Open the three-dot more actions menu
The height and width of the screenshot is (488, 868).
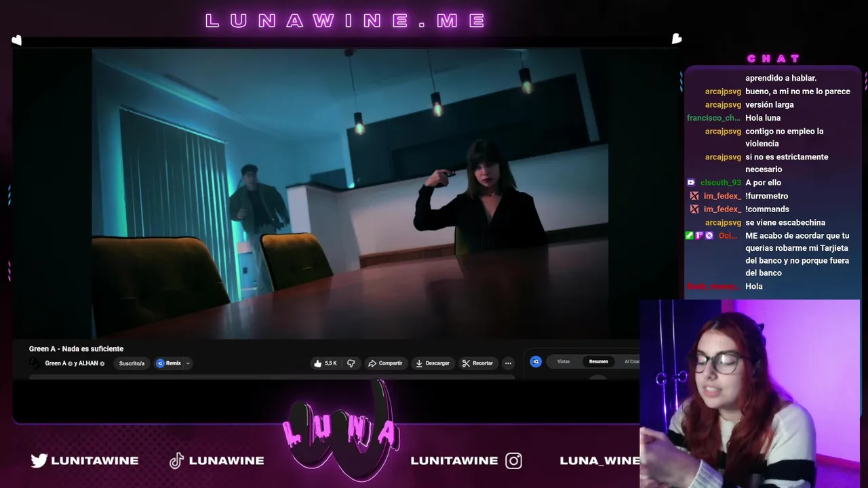click(508, 363)
